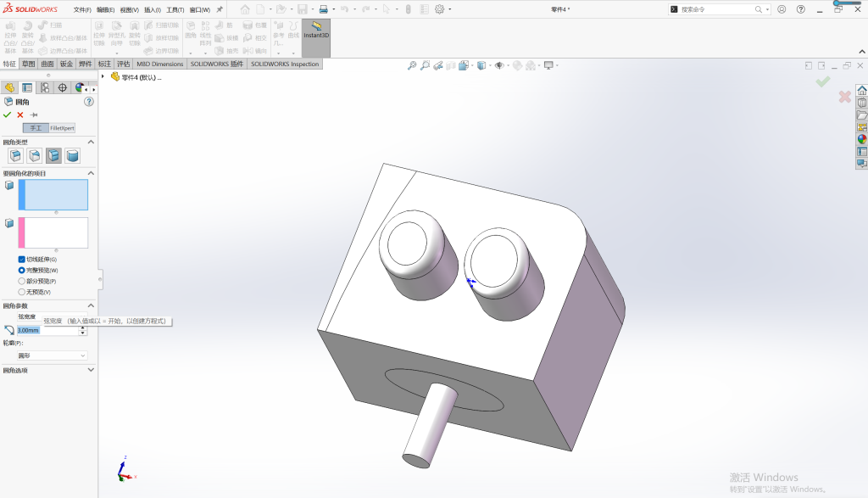Toggle the 切线延伸 checkbox
Screen dimensions: 868x498
[21, 260]
